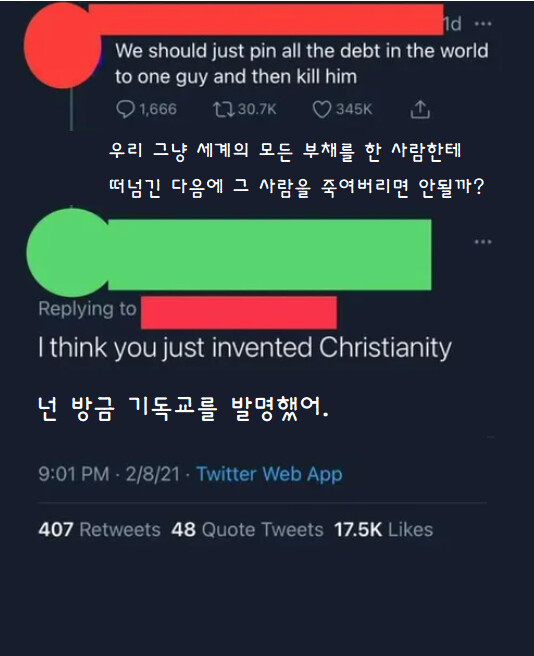Open three-dot menu on top tweet
The image size is (534, 656).
point(483,24)
